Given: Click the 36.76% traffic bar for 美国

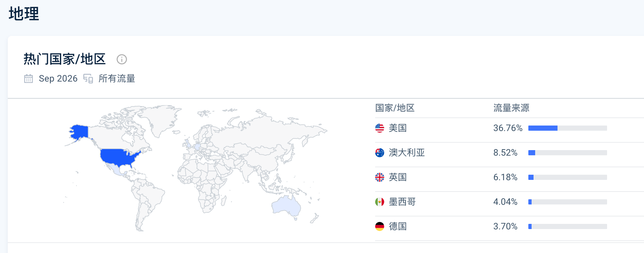Looking at the screenshot, I should point(568,128).
